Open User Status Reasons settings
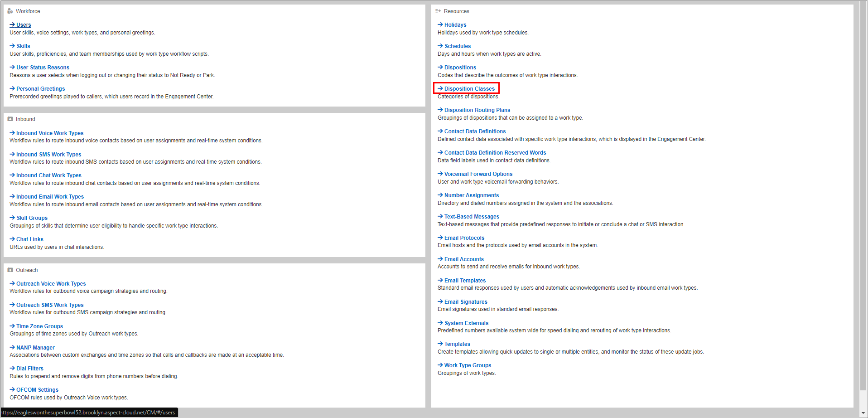This screenshot has height=418, width=868. point(42,67)
